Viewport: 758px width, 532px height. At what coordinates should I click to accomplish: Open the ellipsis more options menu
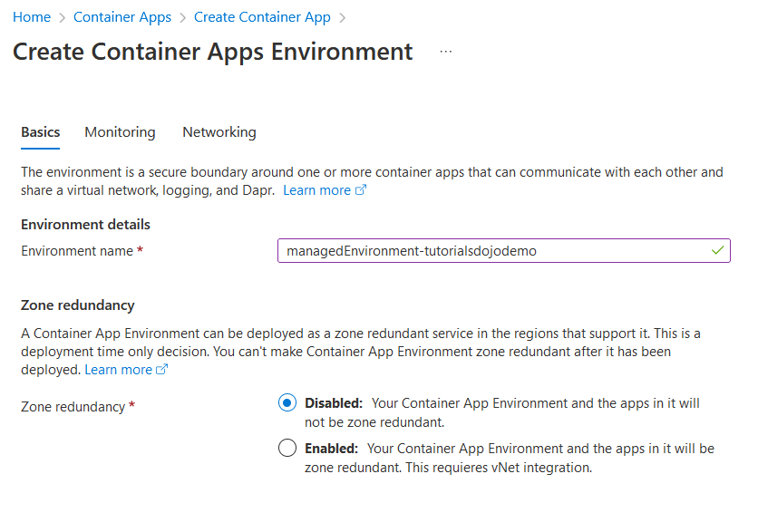coord(445,53)
